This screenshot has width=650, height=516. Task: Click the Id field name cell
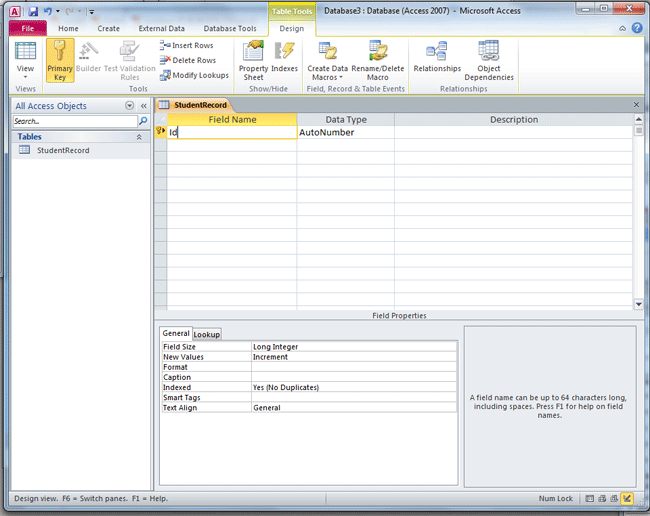[x=232, y=133]
